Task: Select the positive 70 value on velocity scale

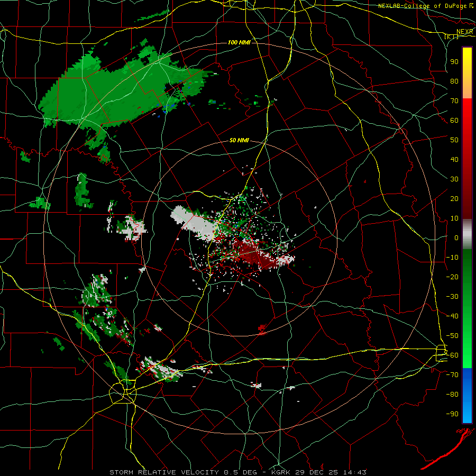Action: point(454,101)
